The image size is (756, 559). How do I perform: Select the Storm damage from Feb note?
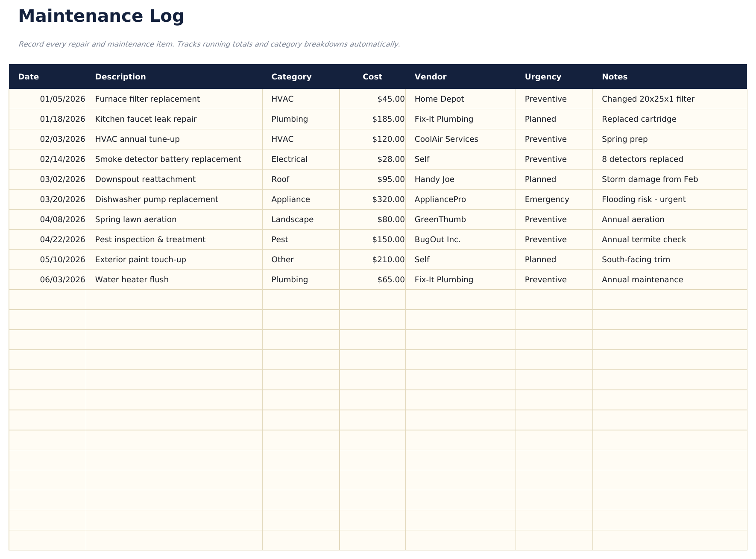[x=650, y=179]
